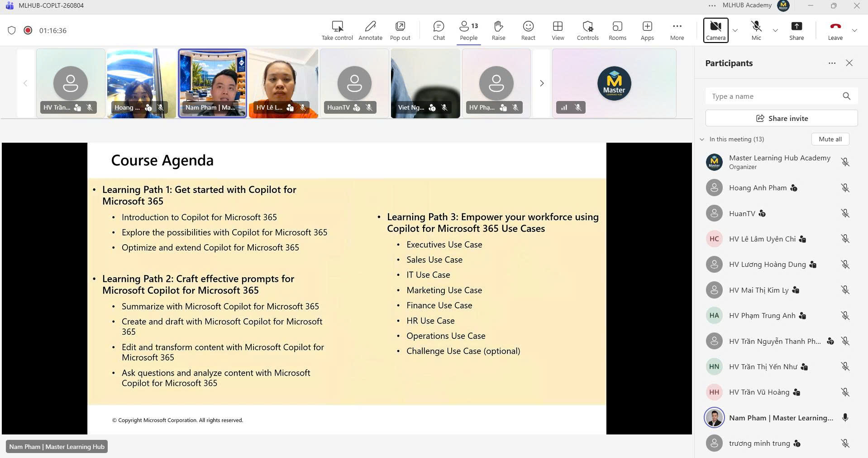The image size is (868, 458).
Task: Toggle mic for HuanTV
Action: point(845,213)
